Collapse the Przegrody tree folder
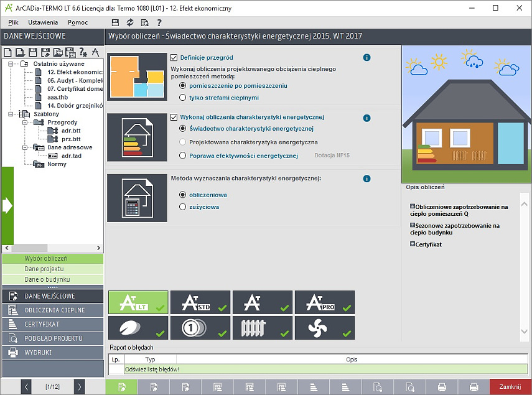Viewport: 532px width, 395px height. tap(25, 123)
